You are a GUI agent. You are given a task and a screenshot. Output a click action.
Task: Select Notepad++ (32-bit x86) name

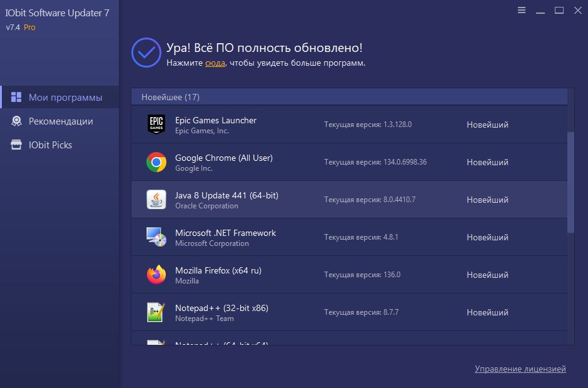pos(221,308)
